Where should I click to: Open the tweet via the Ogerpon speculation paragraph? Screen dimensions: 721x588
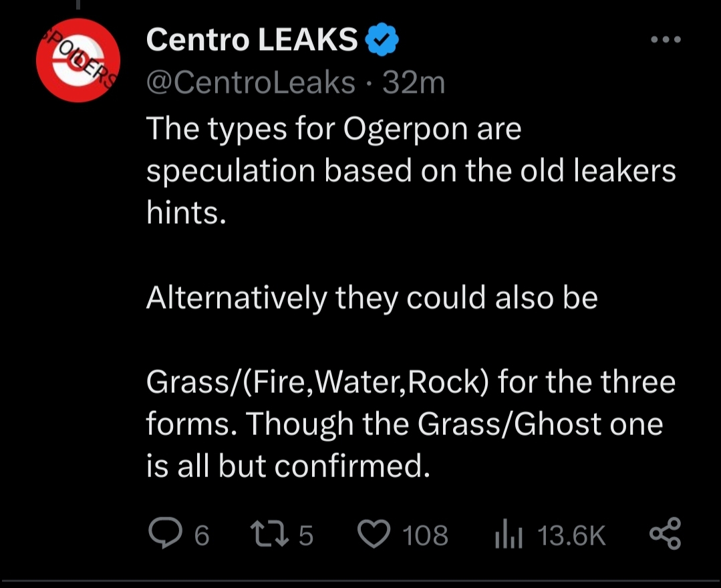point(410,170)
